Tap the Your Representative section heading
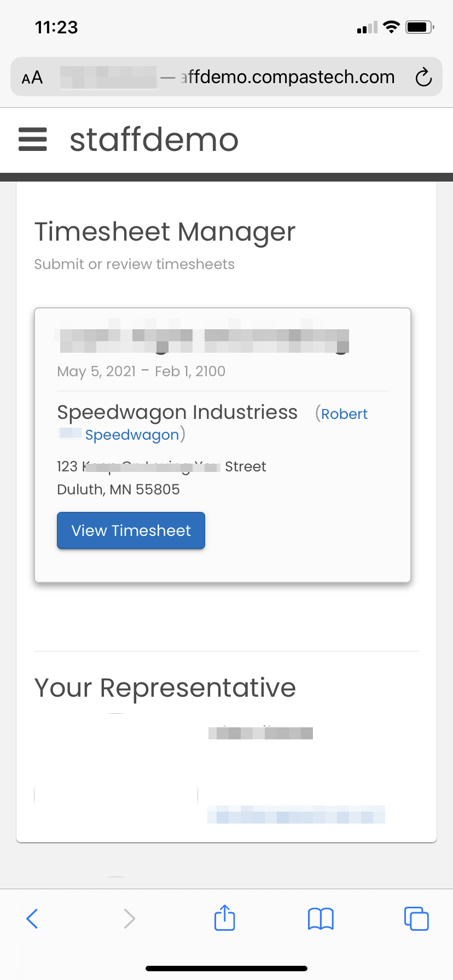The width and height of the screenshot is (453, 980). point(165,688)
